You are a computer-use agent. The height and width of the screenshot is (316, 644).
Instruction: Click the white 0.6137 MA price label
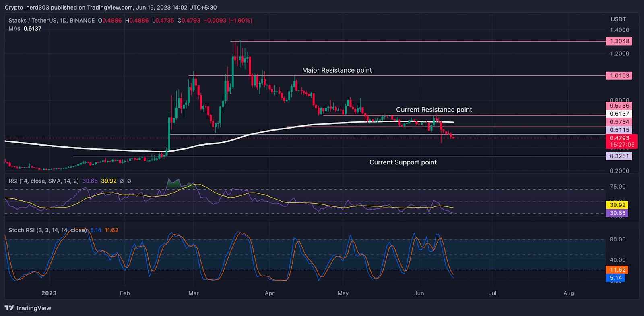619,114
